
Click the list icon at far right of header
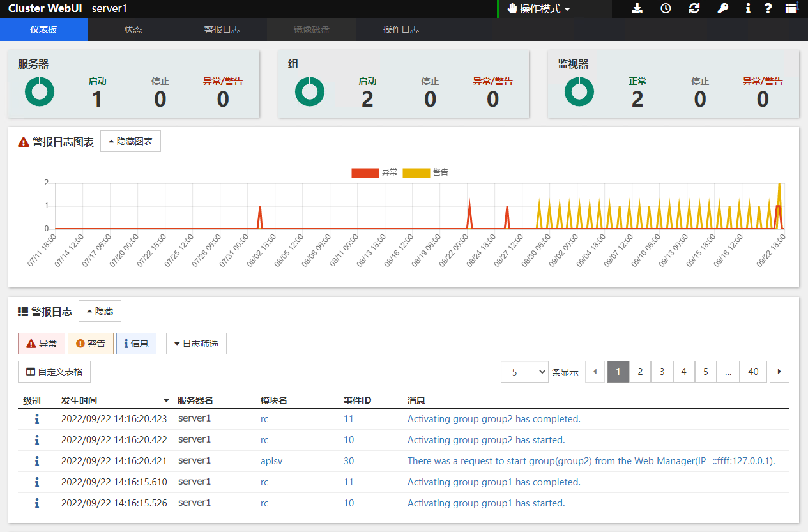pos(791,8)
